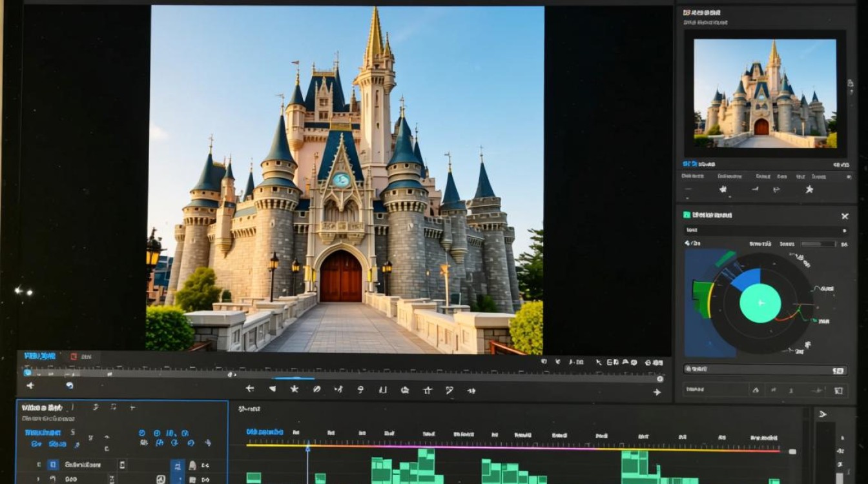This screenshot has width=868, height=484.
Task: Click the long field below the color wheel
Action: coord(765,370)
